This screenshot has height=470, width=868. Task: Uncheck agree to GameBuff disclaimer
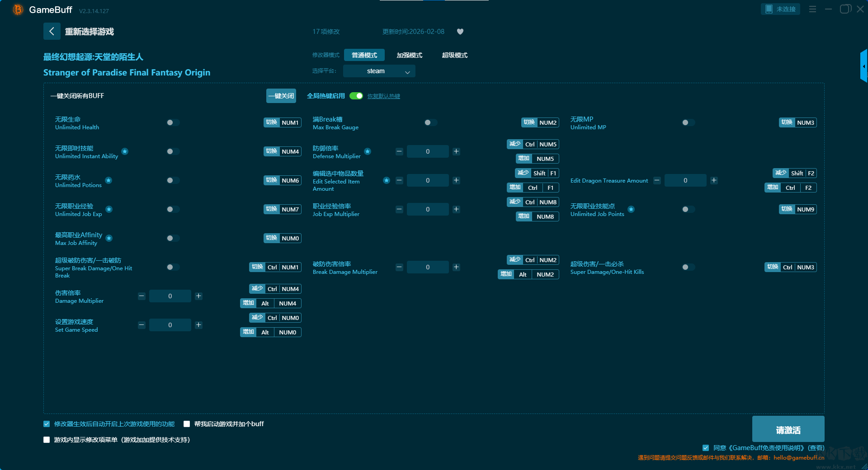pyautogui.click(x=706, y=448)
